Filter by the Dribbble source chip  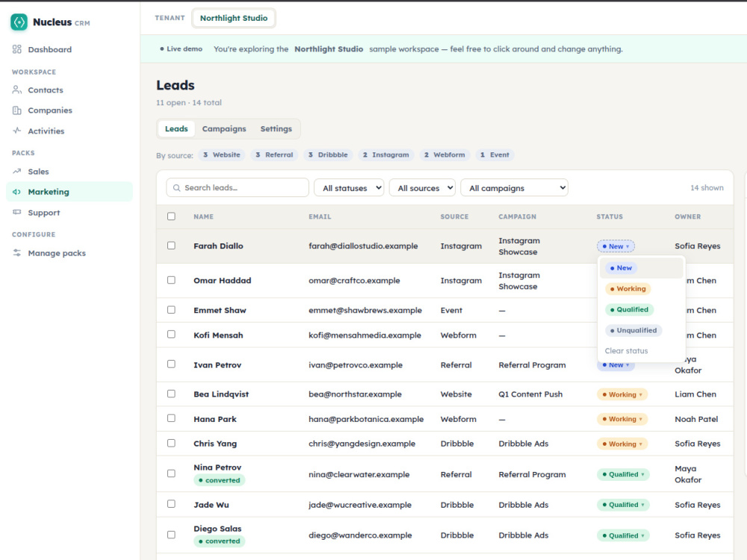328,155
